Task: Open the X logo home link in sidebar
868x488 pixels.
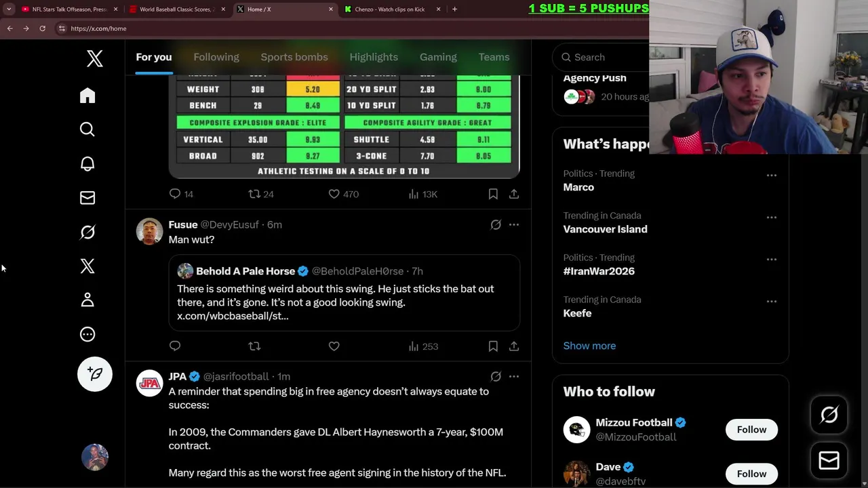Action: click(95, 58)
